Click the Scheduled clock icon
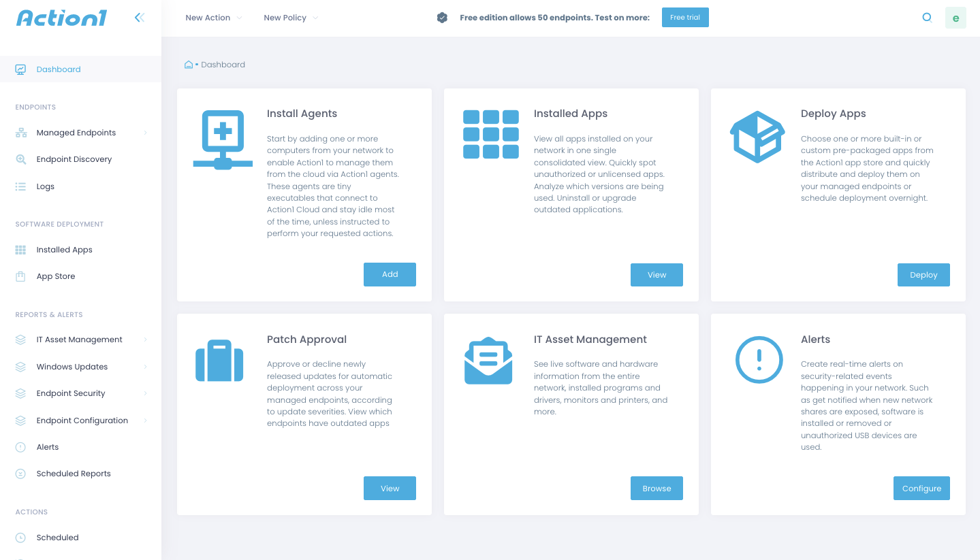The width and height of the screenshot is (980, 560). click(21, 538)
